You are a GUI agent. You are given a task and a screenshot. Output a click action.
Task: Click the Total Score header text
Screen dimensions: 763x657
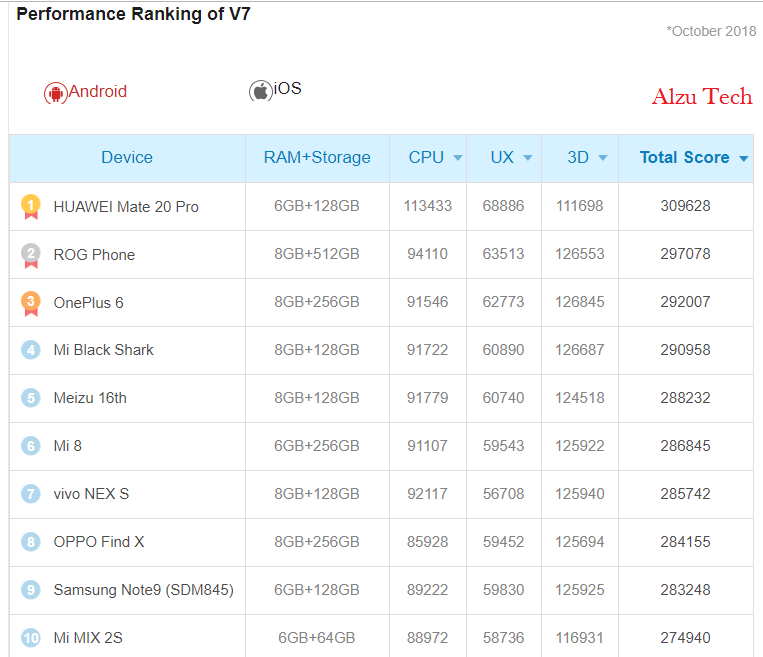tap(684, 158)
